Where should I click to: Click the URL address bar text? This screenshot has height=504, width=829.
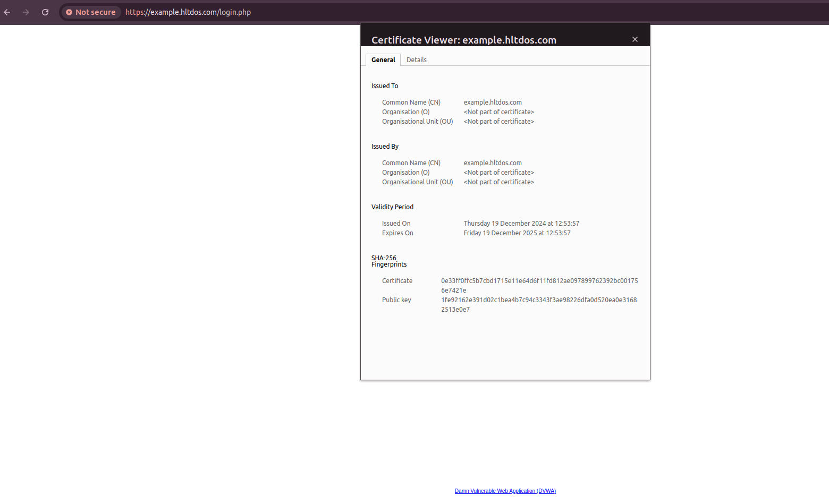188,12
